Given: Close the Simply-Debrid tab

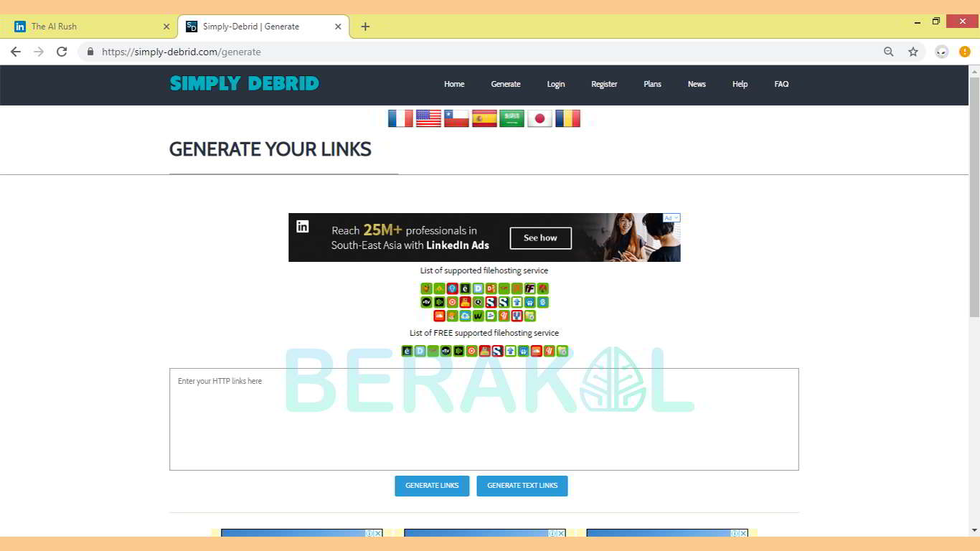Looking at the screenshot, I should 338,27.
